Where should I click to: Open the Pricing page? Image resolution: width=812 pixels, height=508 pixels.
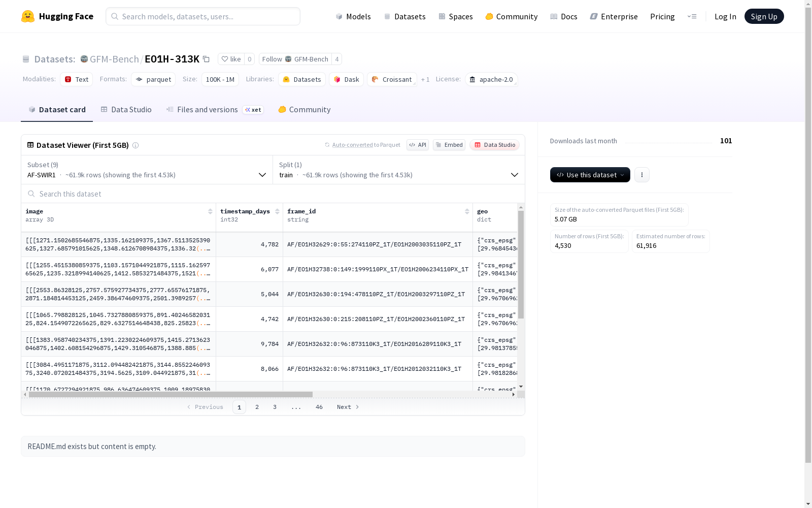click(662, 16)
